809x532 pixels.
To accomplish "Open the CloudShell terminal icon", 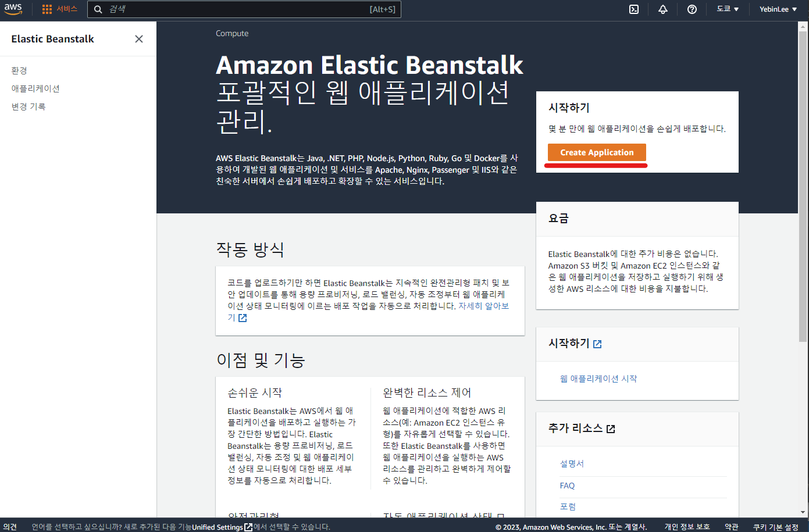I will 634,9.
